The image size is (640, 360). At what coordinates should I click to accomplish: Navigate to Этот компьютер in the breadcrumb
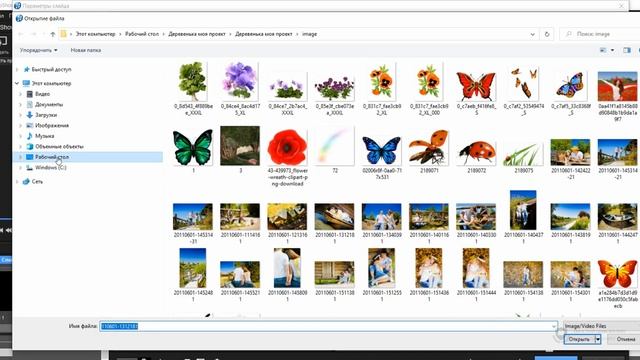click(x=96, y=34)
